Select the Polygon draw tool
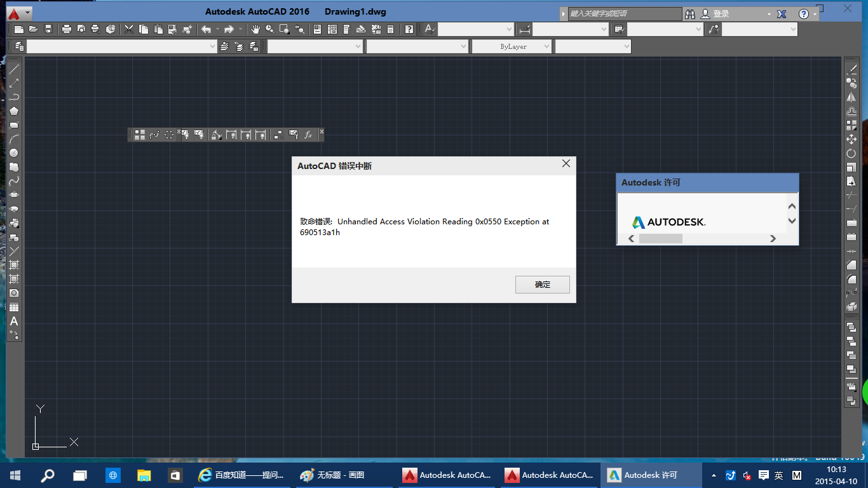 click(14, 111)
